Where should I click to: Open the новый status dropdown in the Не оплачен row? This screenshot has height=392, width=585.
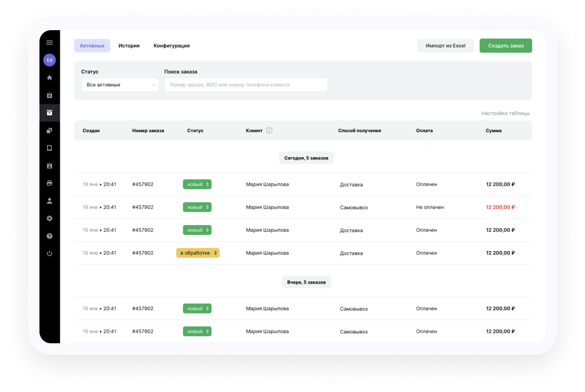(x=197, y=207)
